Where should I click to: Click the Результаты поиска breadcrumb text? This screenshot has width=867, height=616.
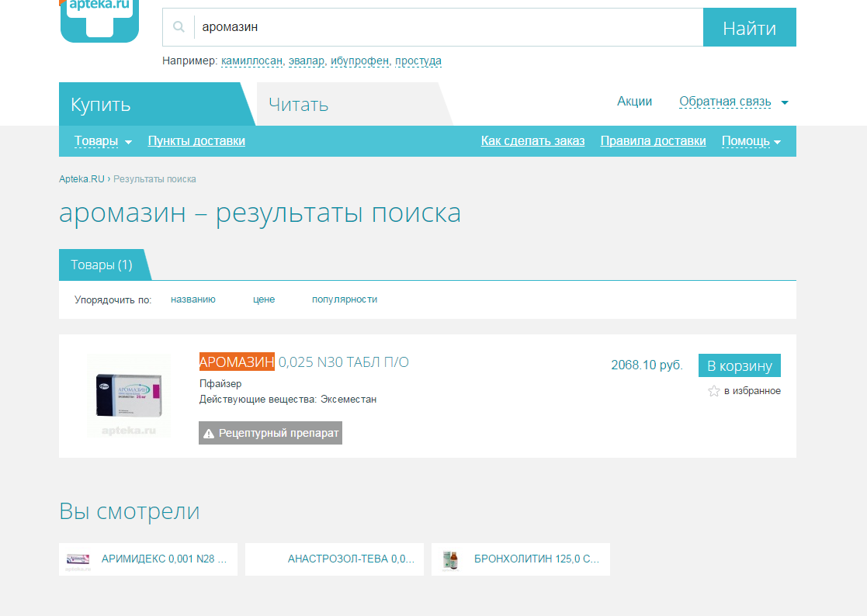coord(154,179)
